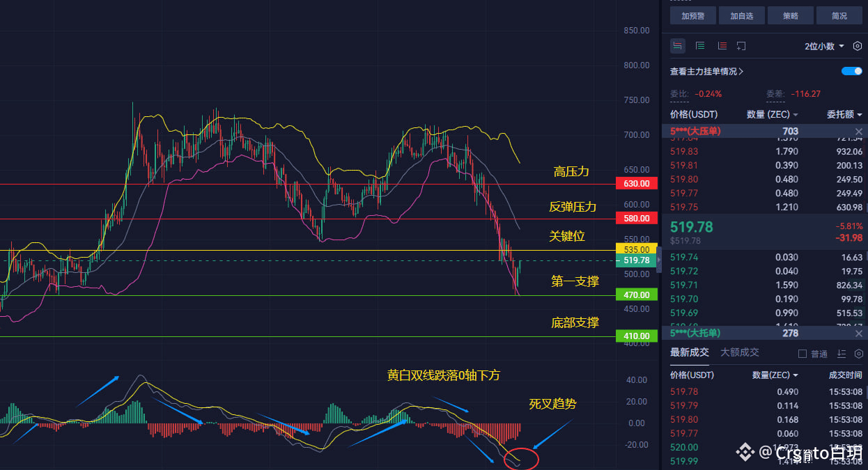Check the 普通 checkbox
This screenshot has height=470, width=868.
[802, 354]
